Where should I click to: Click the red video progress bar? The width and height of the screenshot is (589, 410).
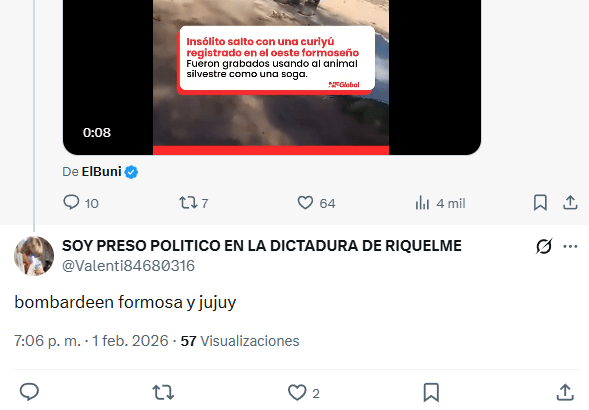pyautogui.click(x=271, y=150)
